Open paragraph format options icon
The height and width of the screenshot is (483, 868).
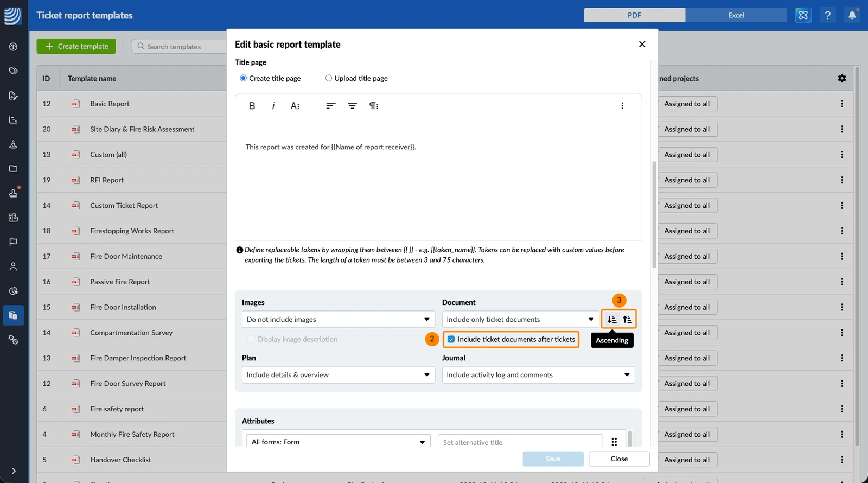pyautogui.click(x=374, y=106)
